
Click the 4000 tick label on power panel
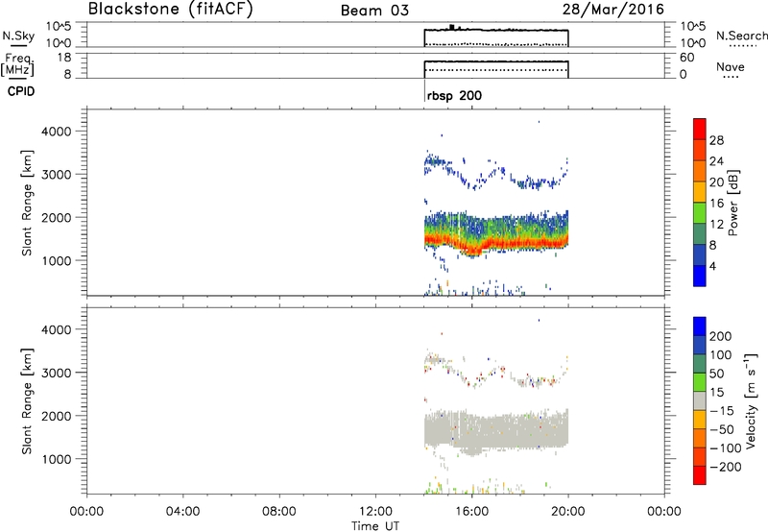(57, 132)
